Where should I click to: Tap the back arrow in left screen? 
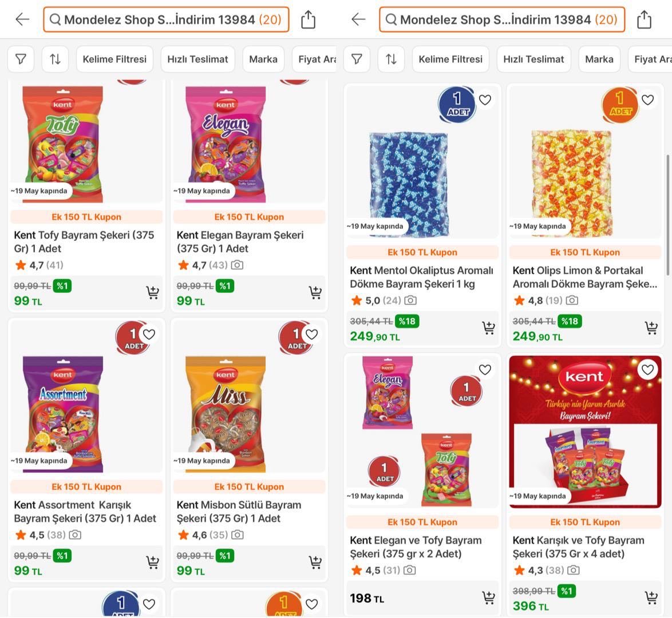[22, 19]
